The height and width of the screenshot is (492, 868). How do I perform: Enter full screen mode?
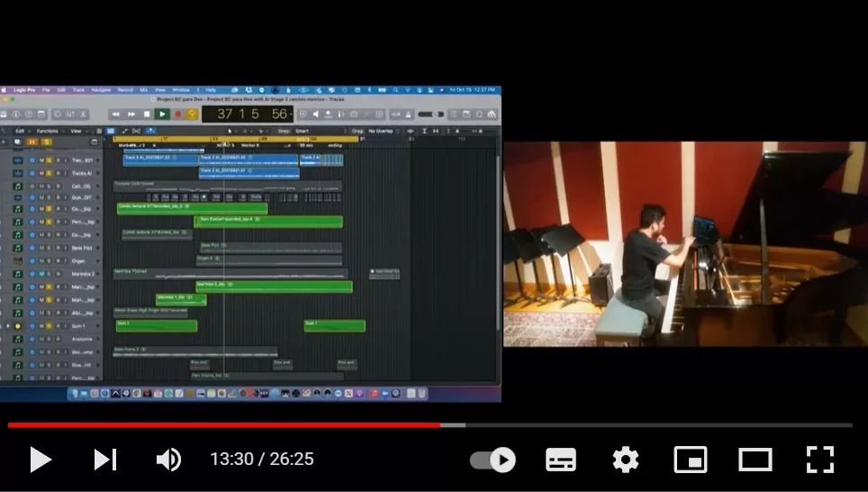(820, 460)
